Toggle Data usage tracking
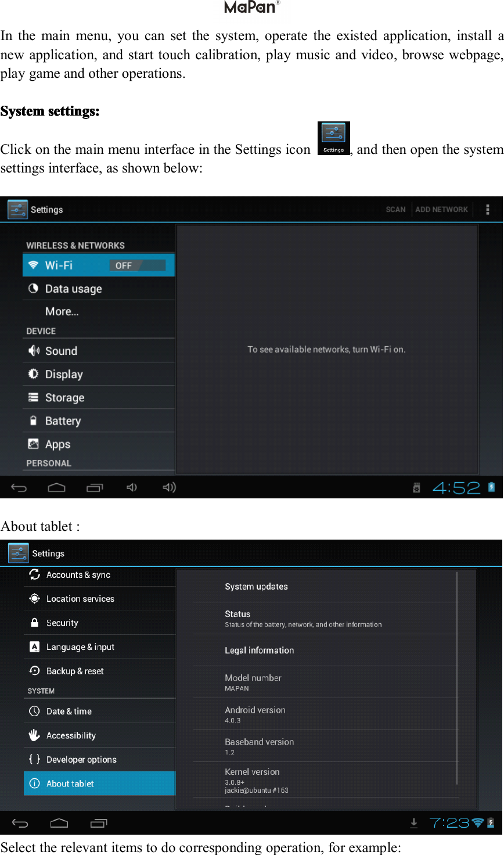The height and width of the screenshot is (855, 504). click(x=74, y=288)
